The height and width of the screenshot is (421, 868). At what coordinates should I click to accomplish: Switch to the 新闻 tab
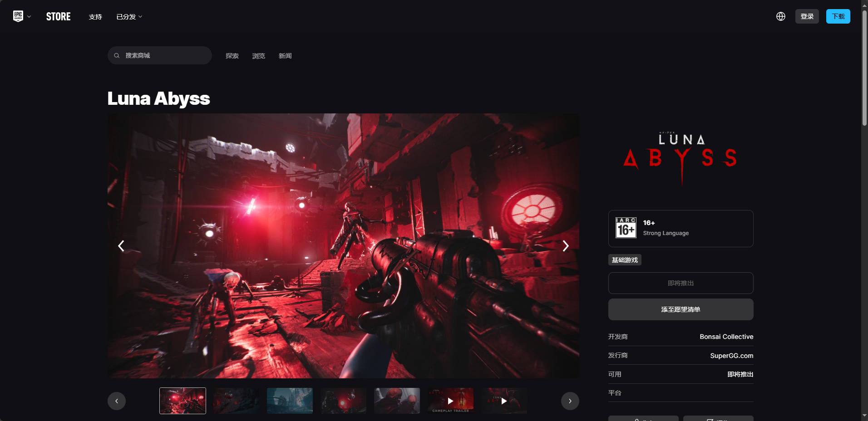click(285, 56)
